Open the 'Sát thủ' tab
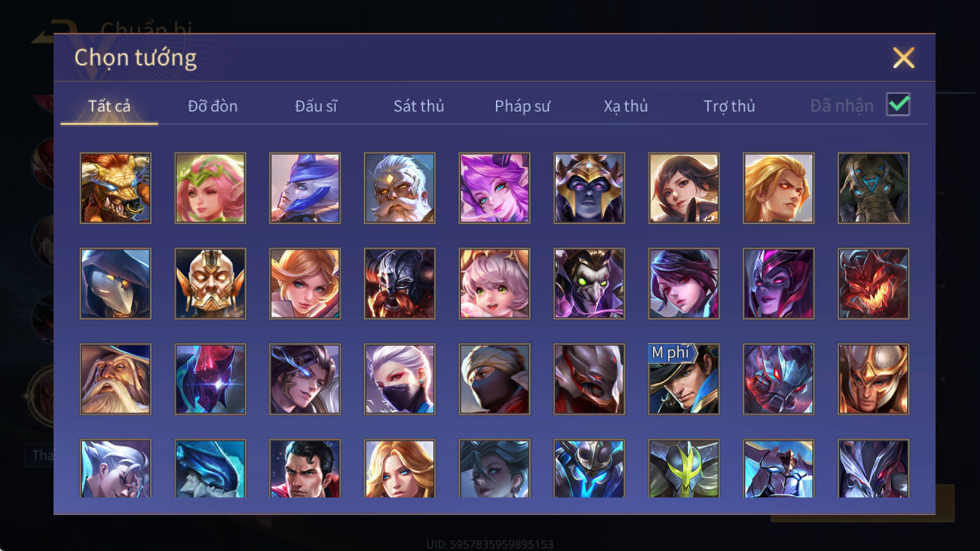This screenshot has width=980, height=551. [419, 106]
